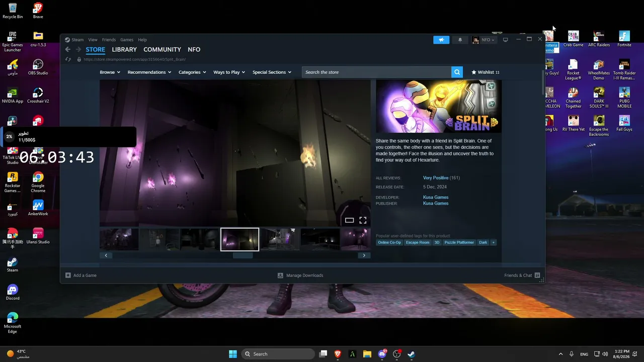
Task: Click the Split Brain header capsule image
Action: (x=439, y=106)
